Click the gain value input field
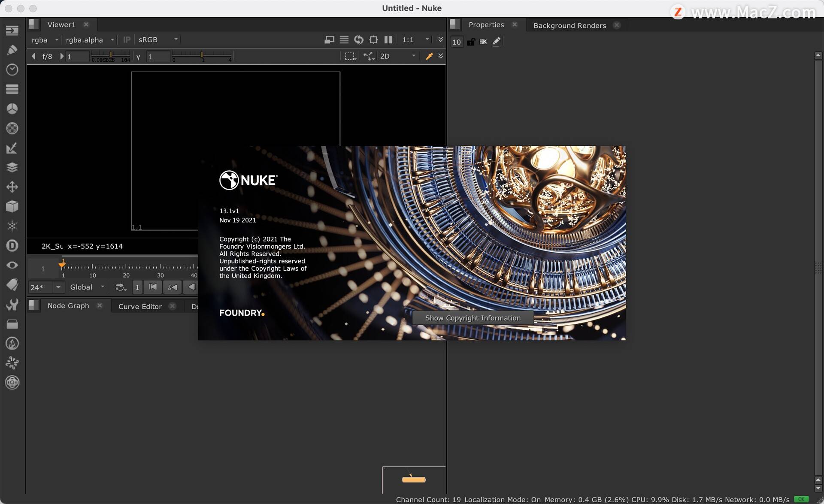The image size is (824, 504). pos(78,57)
